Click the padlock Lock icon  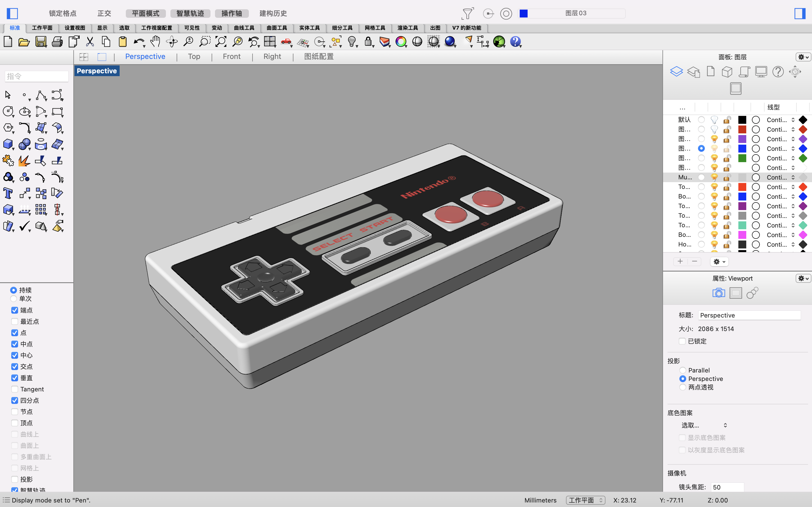click(368, 41)
